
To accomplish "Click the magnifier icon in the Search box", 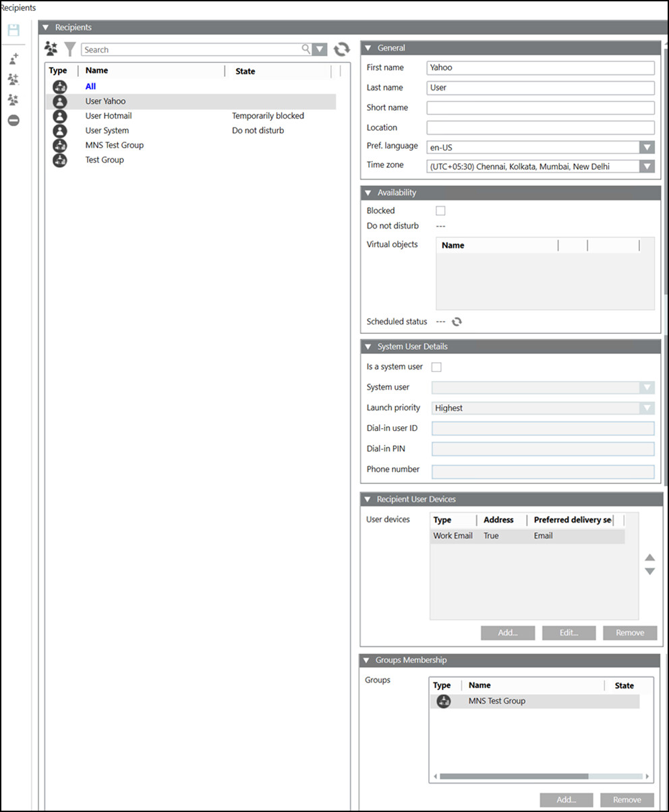I will pyautogui.click(x=306, y=49).
